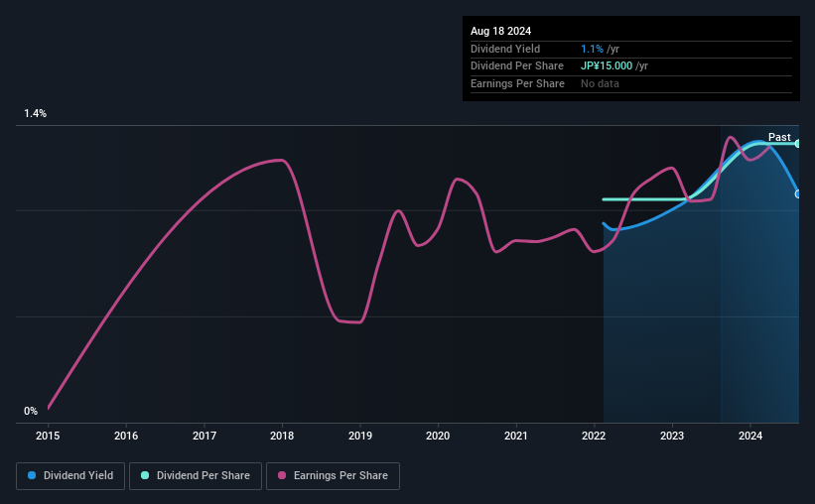The width and height of the screenshot is (815, 504).
Task: Click the JP¥15.000 dividend per share value
Action: (607, 66)
